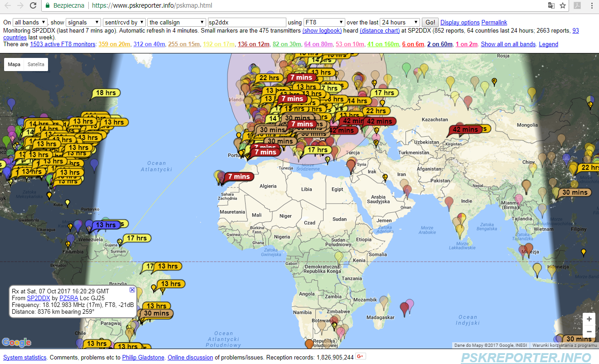Image resolution: width=599 pixels, height=364 pixels.
Task: Open the FT8 mode dropdown
Action: tap(324, 22)
